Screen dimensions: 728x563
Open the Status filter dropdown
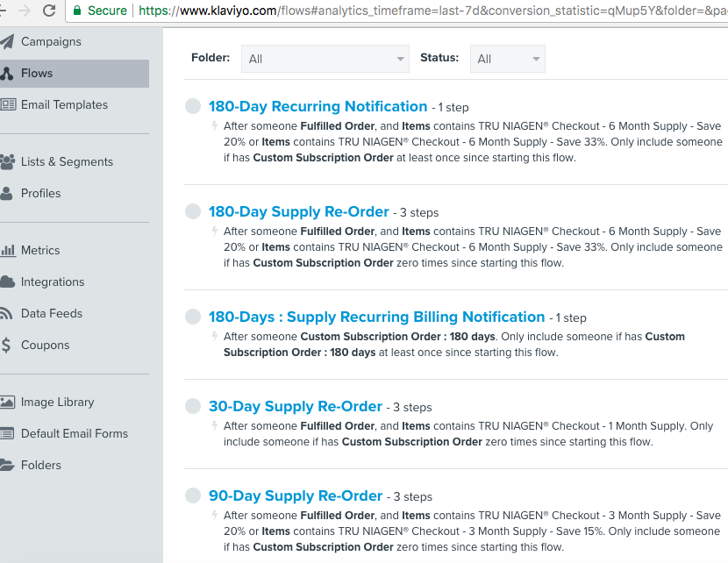pyautogui.click(x=508, y=59)
